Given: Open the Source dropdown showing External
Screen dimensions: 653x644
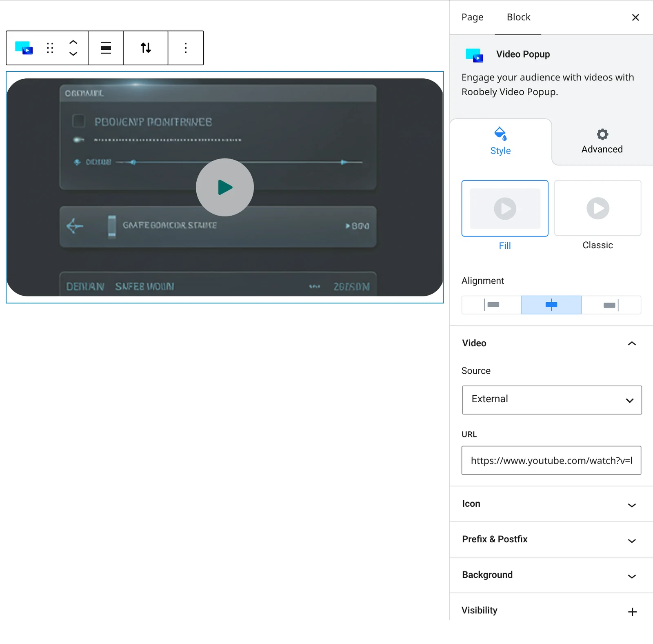Looking at the screenshot, I should point(552,400).
